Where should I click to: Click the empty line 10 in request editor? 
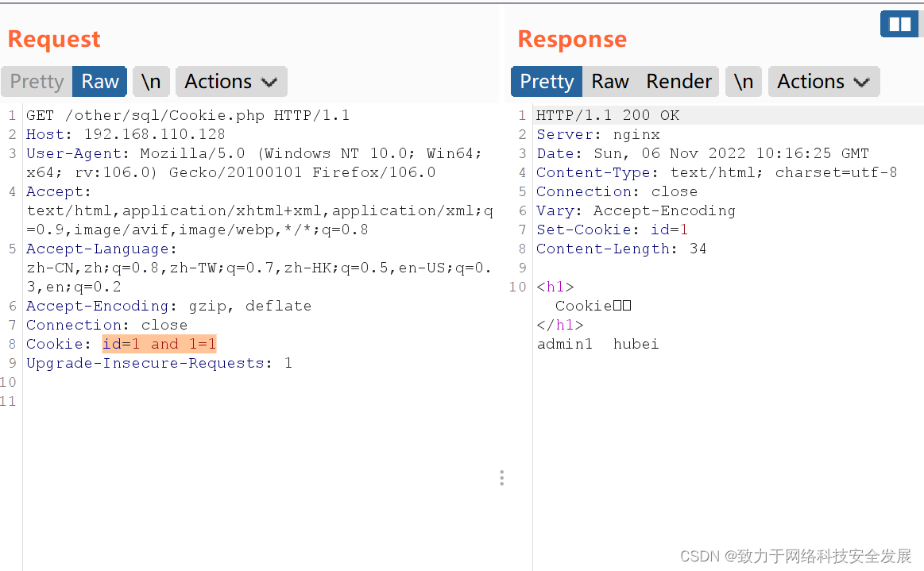point(259,382)
